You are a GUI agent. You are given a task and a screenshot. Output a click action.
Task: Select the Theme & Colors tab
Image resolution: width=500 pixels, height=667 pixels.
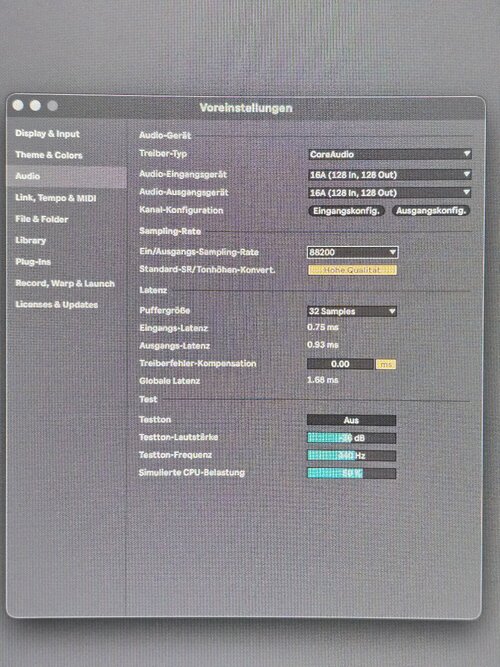tap(49, 155)
